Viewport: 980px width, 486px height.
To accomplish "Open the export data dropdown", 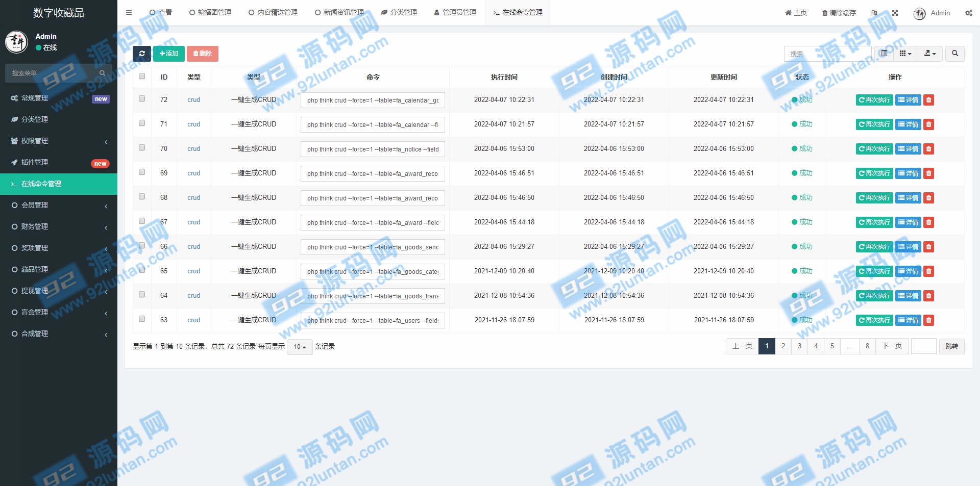I will click(930, 54).
